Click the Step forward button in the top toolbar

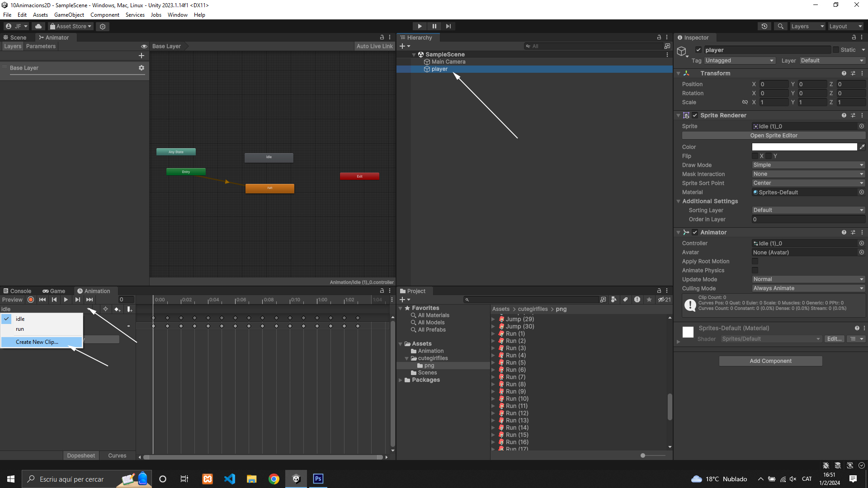[448, 26]
